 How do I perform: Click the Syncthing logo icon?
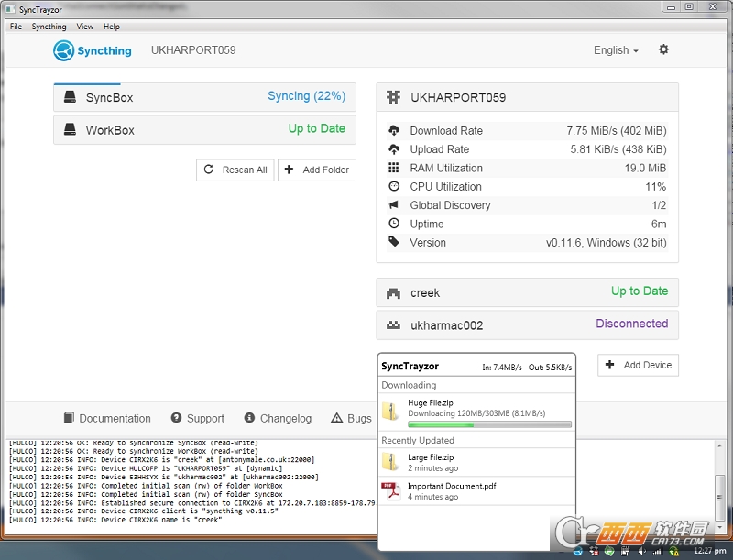click(63, 50)
